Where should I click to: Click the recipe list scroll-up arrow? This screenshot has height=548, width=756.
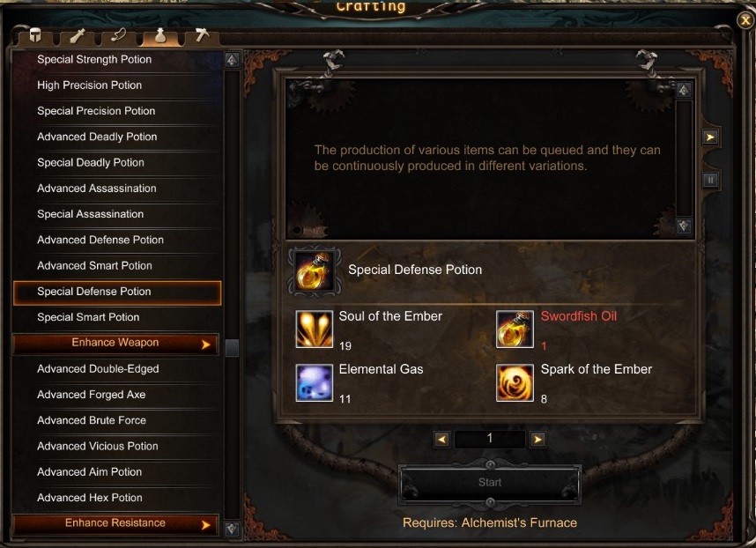point(232,60)
